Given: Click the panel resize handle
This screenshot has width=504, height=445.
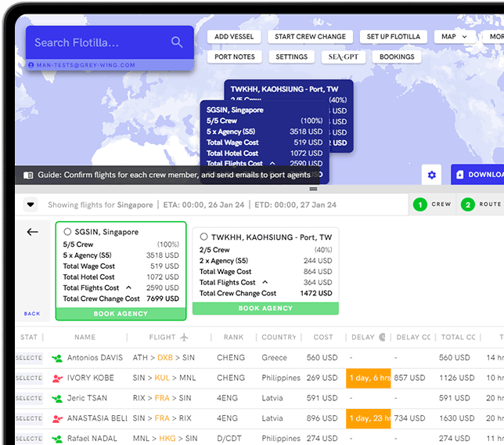Looking at the screenshot, I should [x=313, y=189].
